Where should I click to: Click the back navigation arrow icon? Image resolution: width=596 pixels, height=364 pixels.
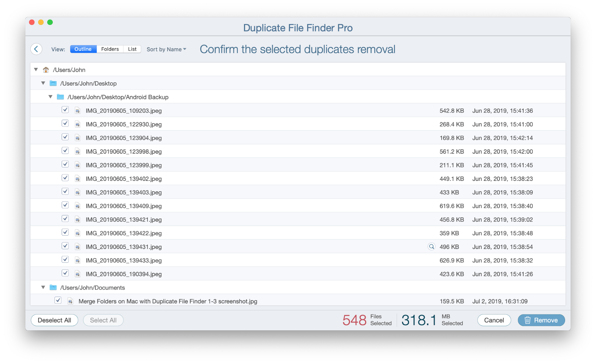point(36,49)
